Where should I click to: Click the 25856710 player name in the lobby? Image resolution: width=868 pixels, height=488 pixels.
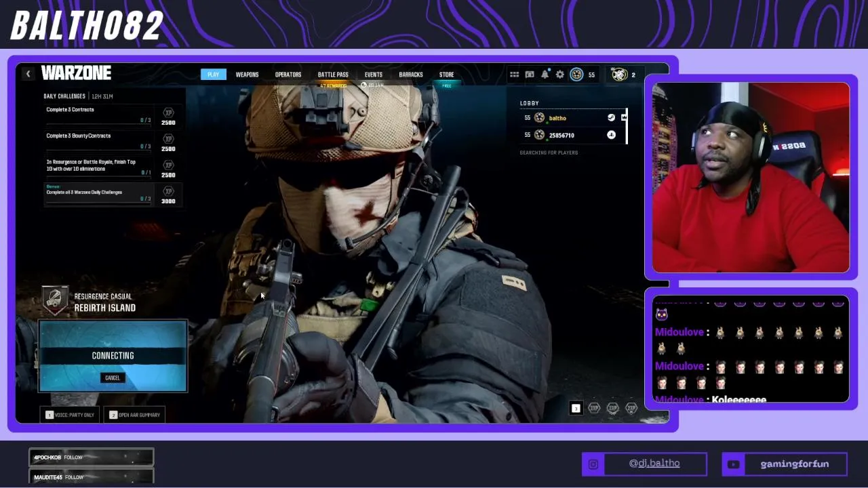tap(561, 135)
